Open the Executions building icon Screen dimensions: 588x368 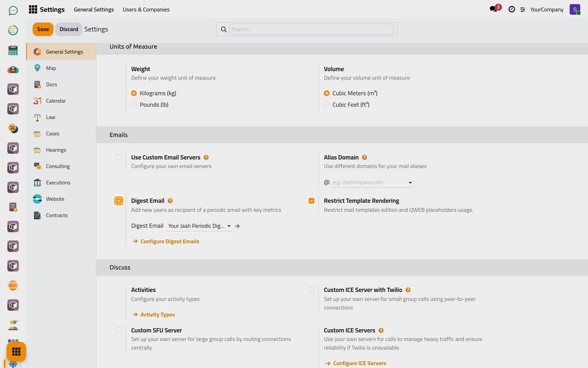point(37,182)
